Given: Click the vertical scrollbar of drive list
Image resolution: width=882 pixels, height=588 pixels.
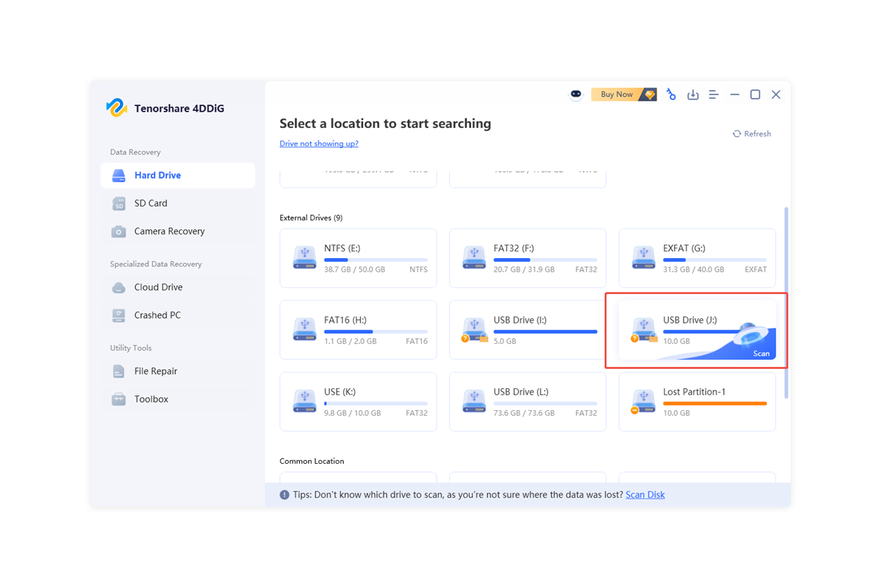Looking at the screenshot, I should 786,301.
